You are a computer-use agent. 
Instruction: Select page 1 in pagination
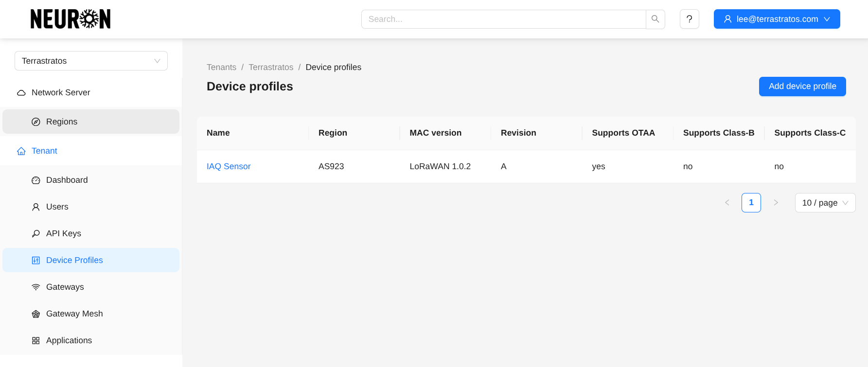pos(751,203)
